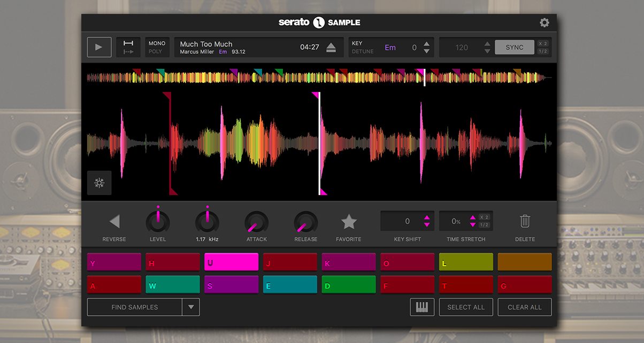644x343 pixels.
Task: Adjust the LEVEL knob
Action: pyautogui.click(x=158, y=221)
